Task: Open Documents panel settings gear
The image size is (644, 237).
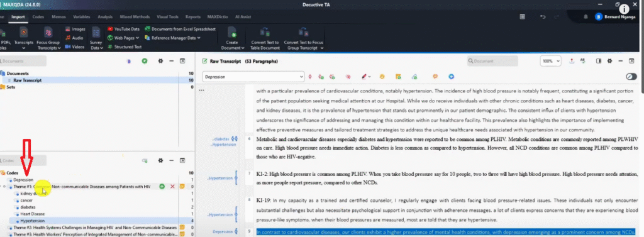Action: (160, 61)
